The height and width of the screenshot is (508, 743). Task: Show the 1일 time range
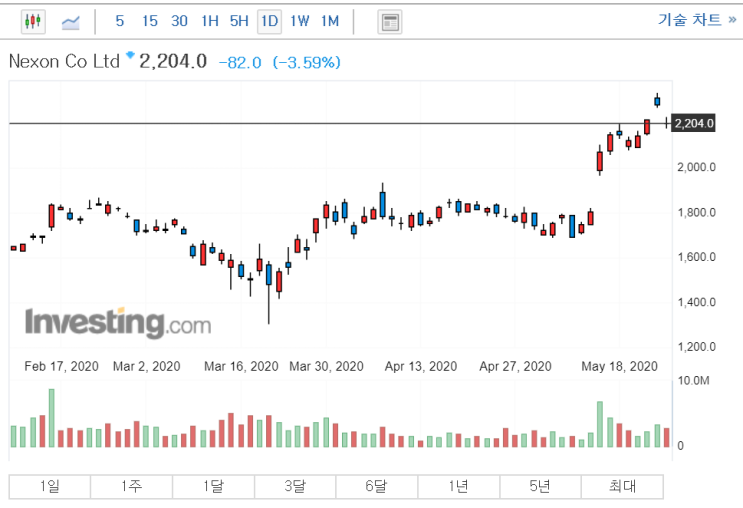(x=50, y=486)
